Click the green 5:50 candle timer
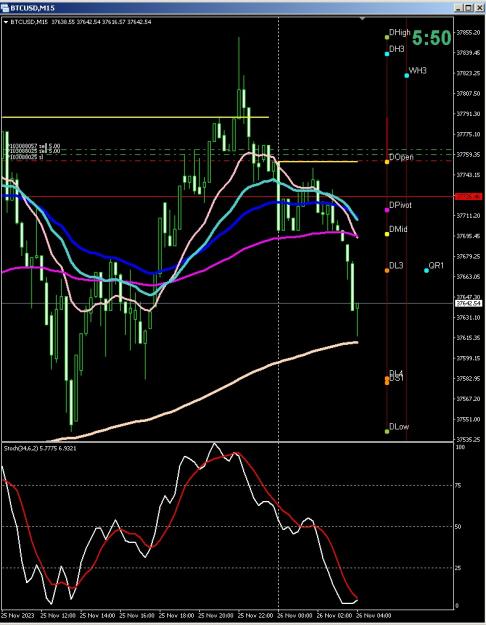Image resolution: width=486 pixels, height=625 pixels. coord(432,38)
